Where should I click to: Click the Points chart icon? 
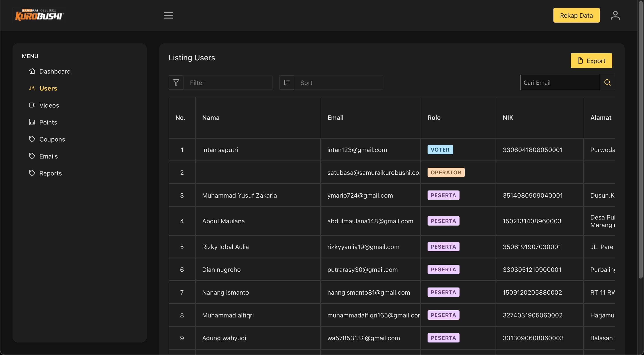tap(32, 122)
